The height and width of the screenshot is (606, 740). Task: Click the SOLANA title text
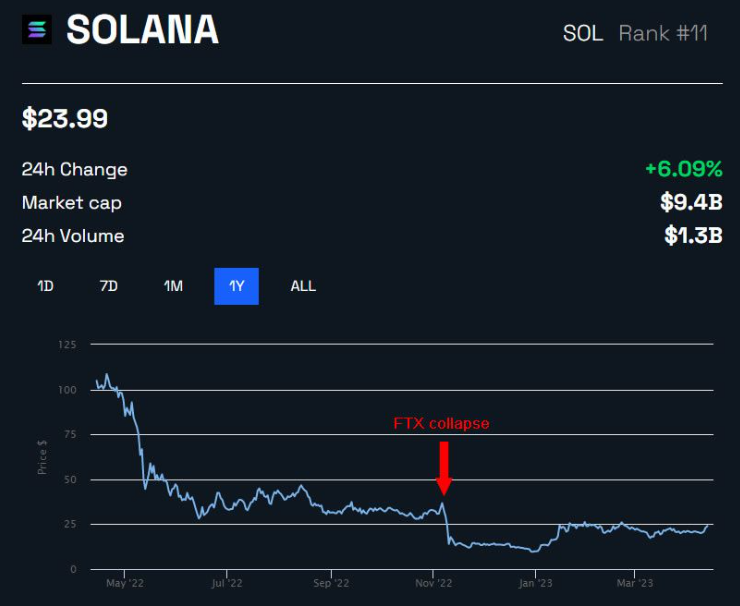click(x=142, y=30)
